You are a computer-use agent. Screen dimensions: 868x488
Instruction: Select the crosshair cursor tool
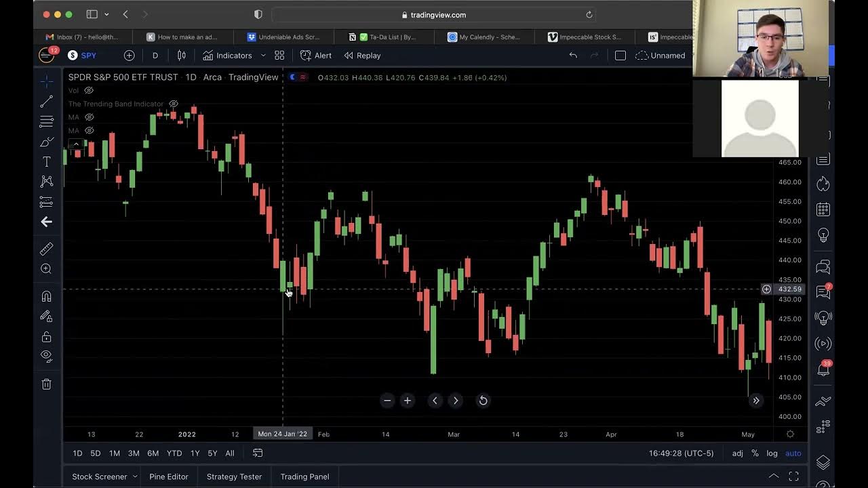[46, 81]
